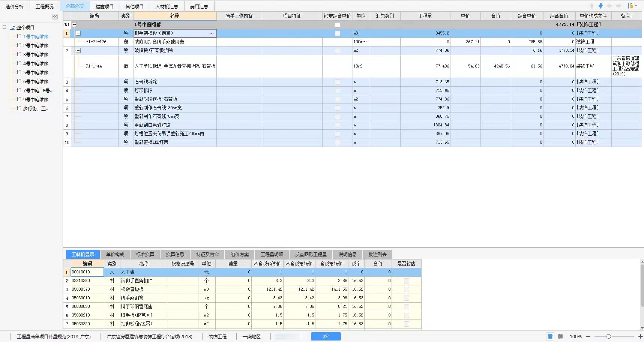Viewport: 644px width, 342px height.
Task: Select 9号中庭维修 in project tree
Action: (x=36, y=99)
